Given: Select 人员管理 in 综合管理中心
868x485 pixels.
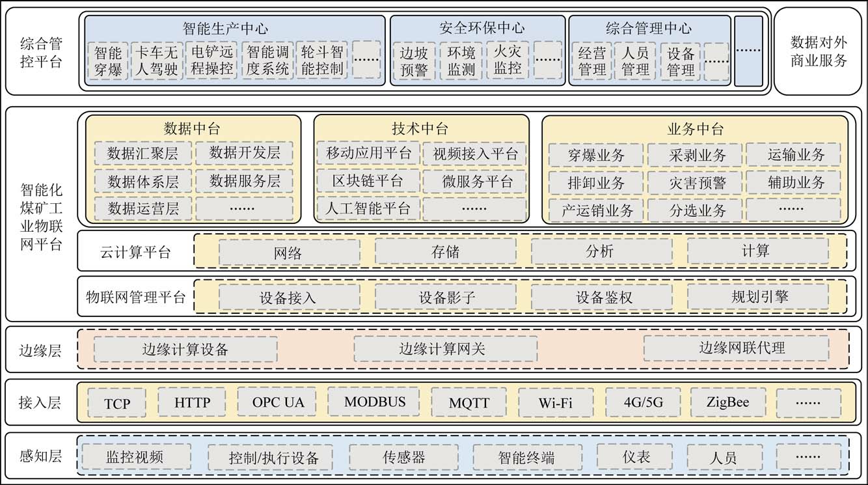Looking at the screenshot, I should coord(635,61).
